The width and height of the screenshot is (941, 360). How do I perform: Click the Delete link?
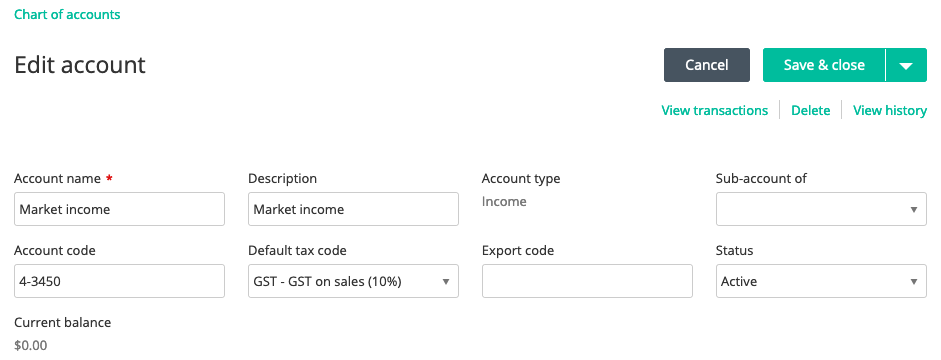point(811,110)
